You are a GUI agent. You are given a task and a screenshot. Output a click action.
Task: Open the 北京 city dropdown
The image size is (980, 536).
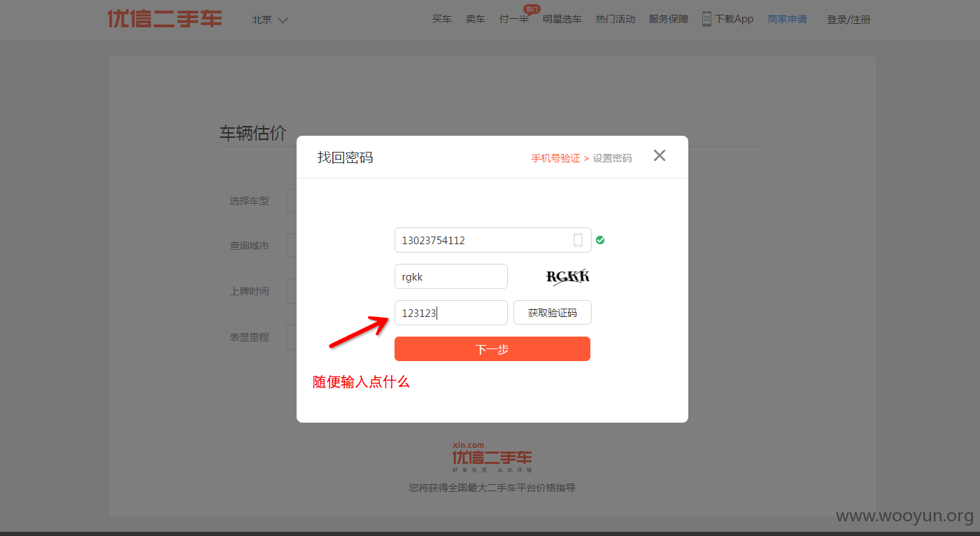tap(270, 20)
